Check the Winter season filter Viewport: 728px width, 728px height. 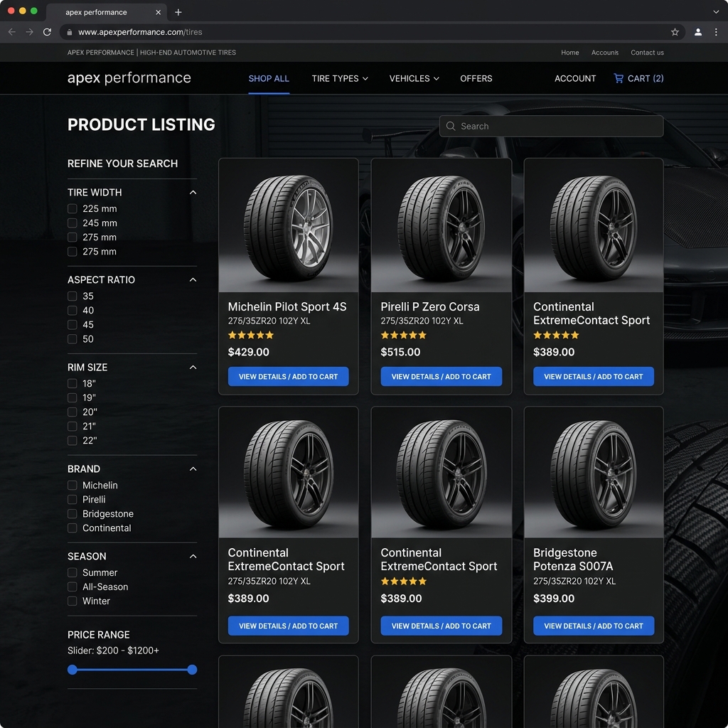[x=73, y=601]
